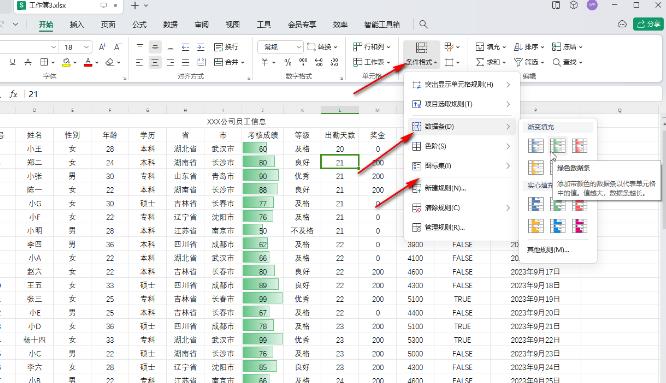The height and width of the screenshot is (383, 666).
Task: Open the cell borders dropdown
Action: coord(47,62)
